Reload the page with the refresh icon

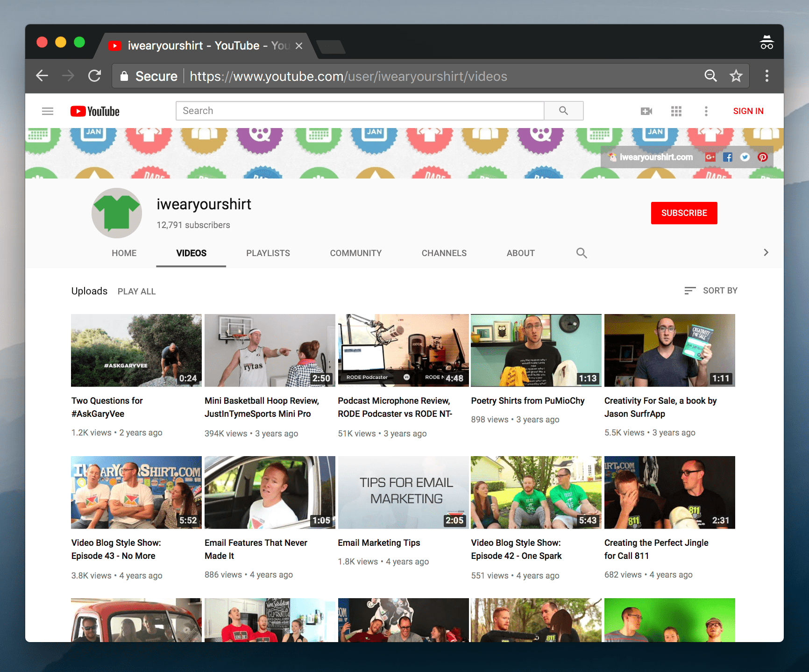click(95, 76)
